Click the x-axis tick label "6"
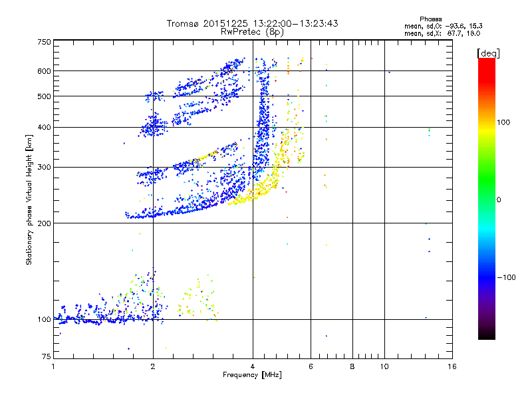This screenshot has width=532, height=399. pyautogui.click(x=311, y=366)
